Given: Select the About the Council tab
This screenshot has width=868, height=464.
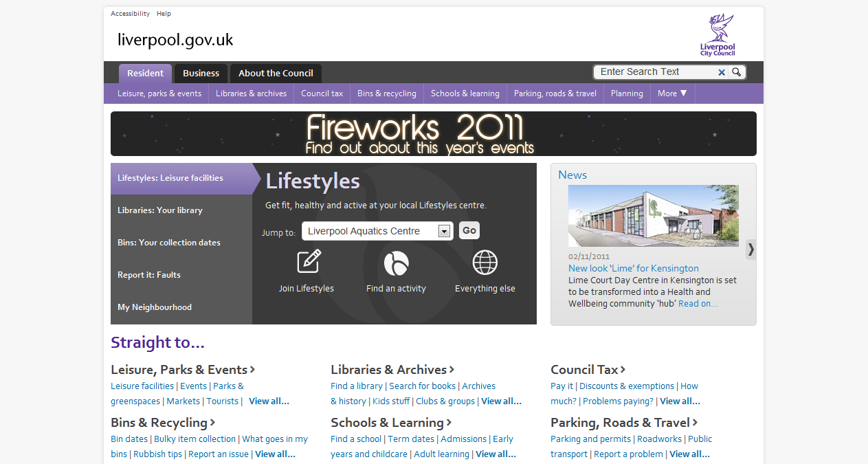Looking at the screenshot, I should tap(276, 74).
